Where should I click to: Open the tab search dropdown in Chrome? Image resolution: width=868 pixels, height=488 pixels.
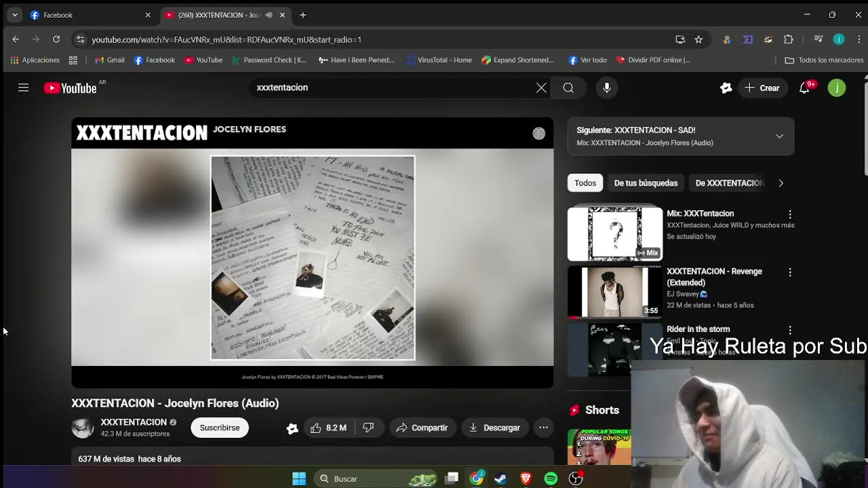click(15, 15)
